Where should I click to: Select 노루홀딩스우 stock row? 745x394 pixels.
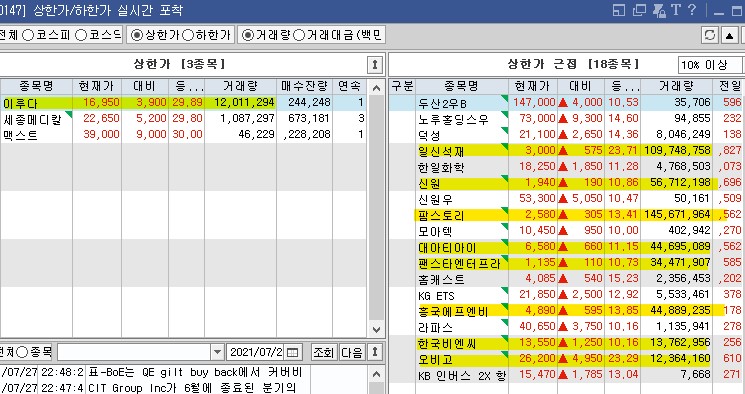coord(567,119)
